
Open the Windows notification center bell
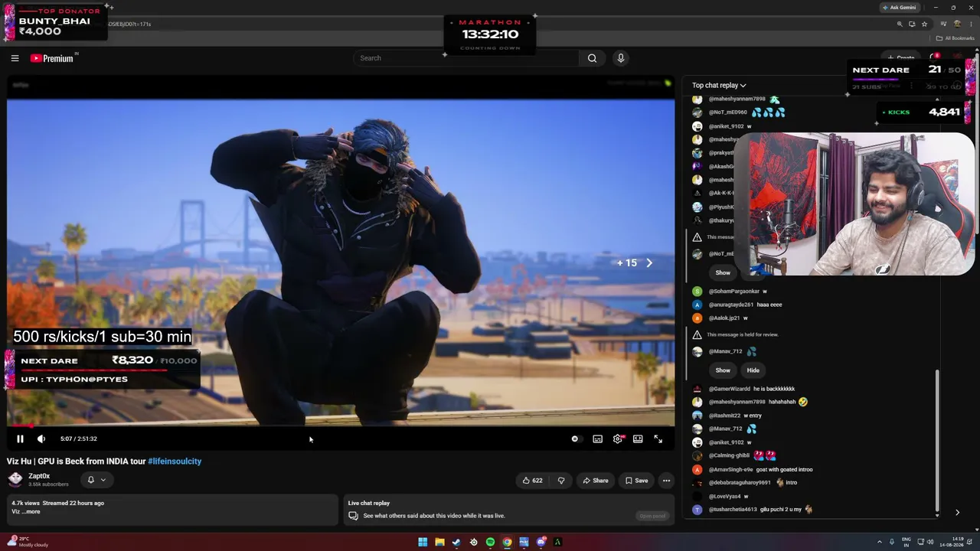(x=971, y=543)
